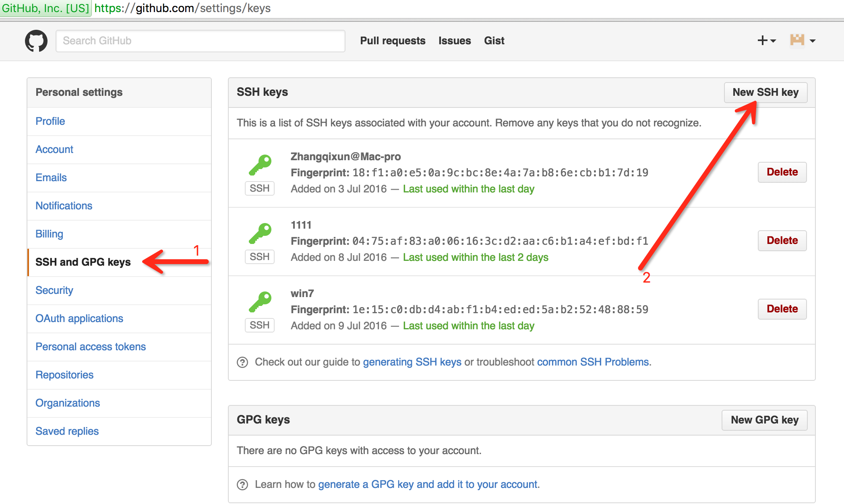Select SSH and GPG keys item
The image size is (844, 504).
[119, 262]
